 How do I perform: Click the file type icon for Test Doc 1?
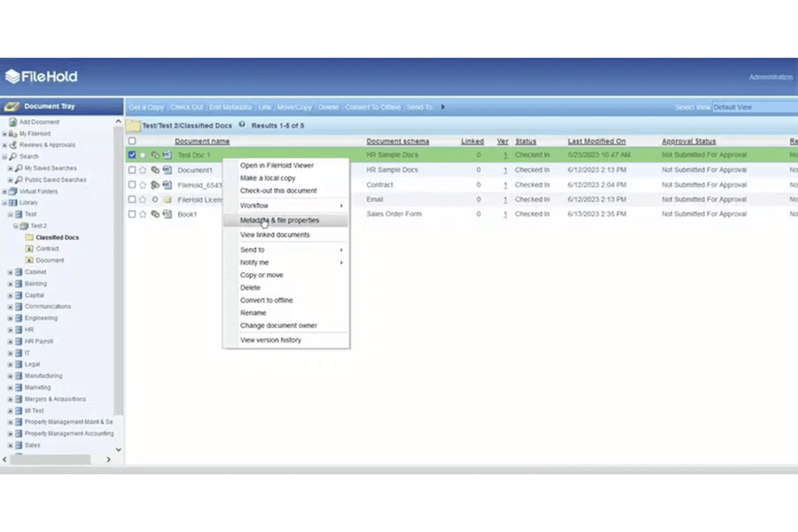pyautogui.click(x=167, y=155)
